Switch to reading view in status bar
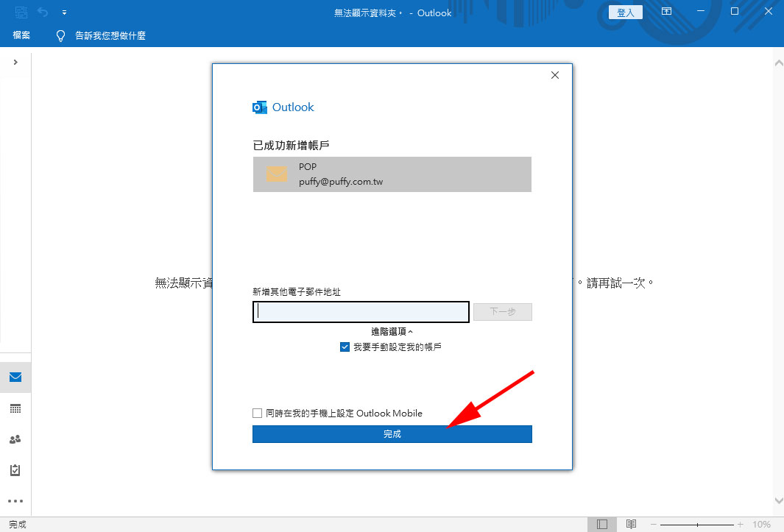Image resolution: width=784 pixels, height=532 pixels. tap(631, 524)
